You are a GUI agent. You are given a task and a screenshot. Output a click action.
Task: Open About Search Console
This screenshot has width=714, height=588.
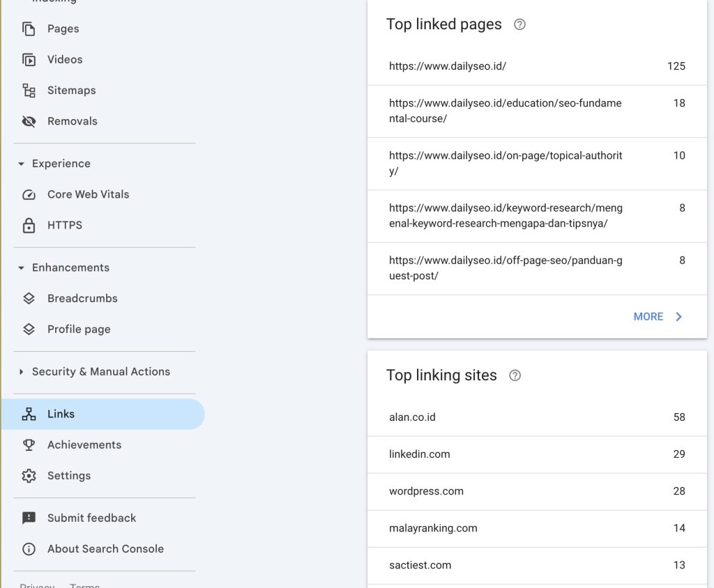(x=102, y=549)
